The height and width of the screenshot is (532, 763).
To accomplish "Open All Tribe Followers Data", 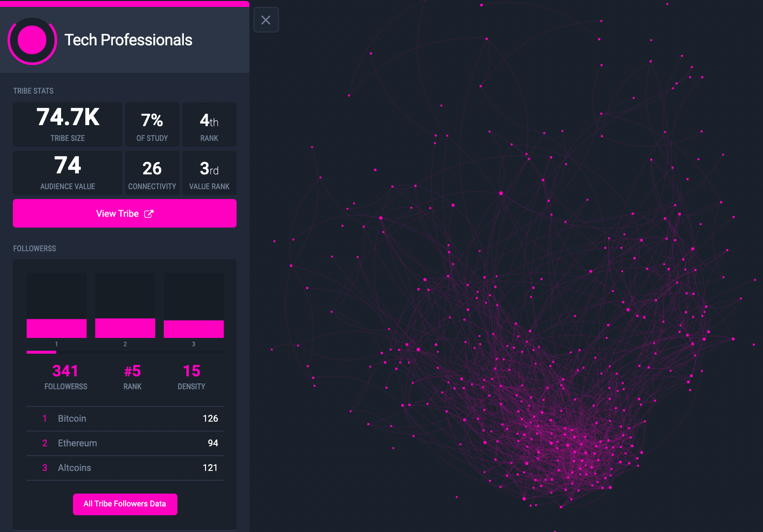I will (125, 504).
